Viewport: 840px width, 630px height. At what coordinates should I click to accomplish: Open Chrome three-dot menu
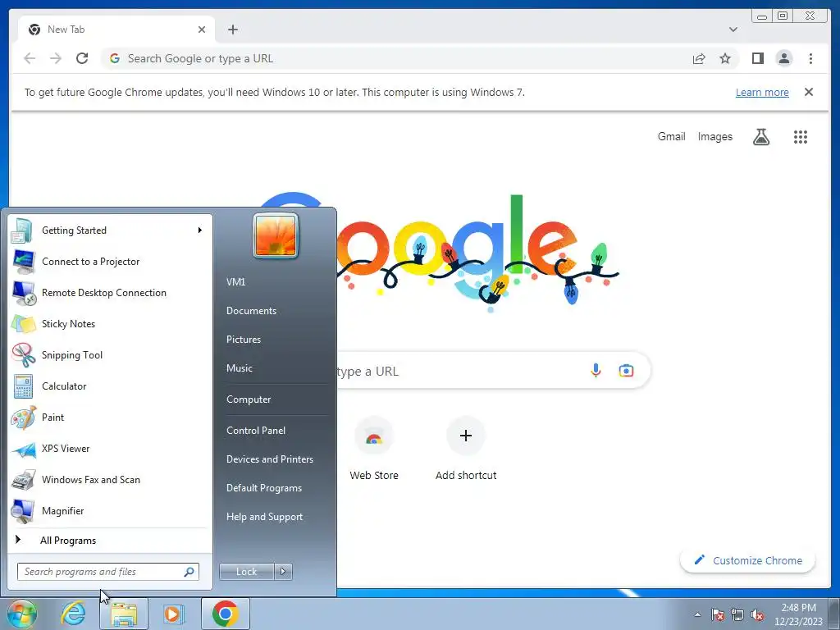click(810, 58)
